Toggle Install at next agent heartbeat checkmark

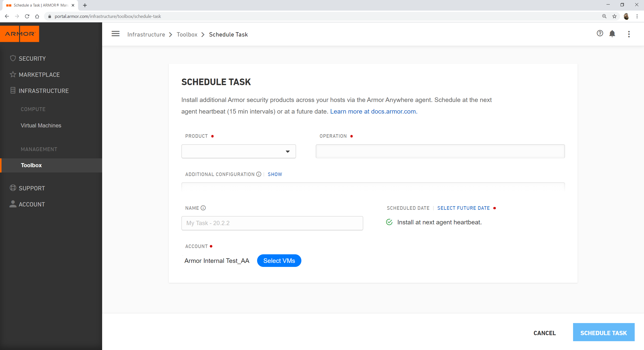point(389,222)
